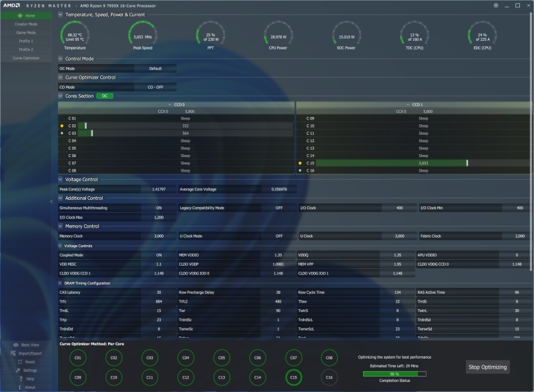Switch to Basic View
Image resolution: width=534 pixels, height=392 pixels.
pos(26,345)
